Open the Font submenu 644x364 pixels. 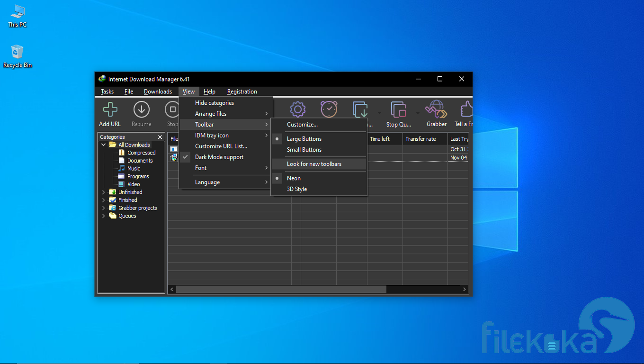(x=225, y=168)
